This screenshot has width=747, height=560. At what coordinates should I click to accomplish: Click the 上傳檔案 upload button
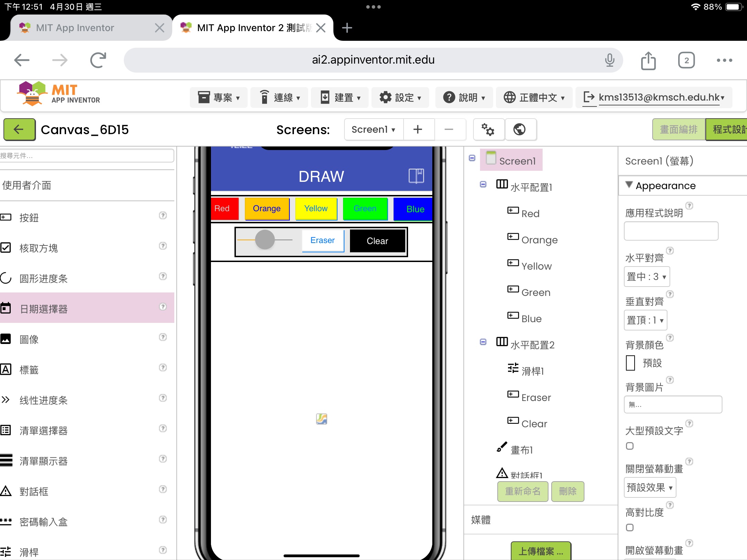pos(541,551)
